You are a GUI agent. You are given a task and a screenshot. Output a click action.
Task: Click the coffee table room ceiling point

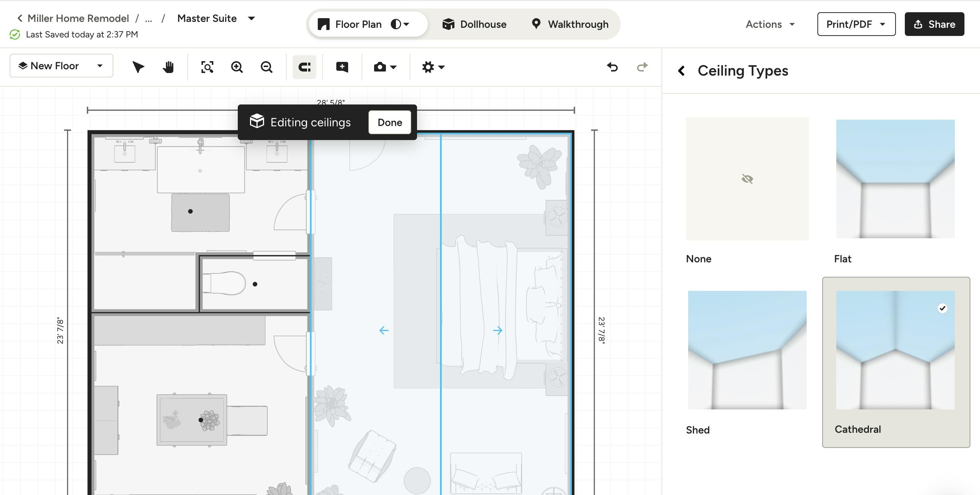[200, 420]
